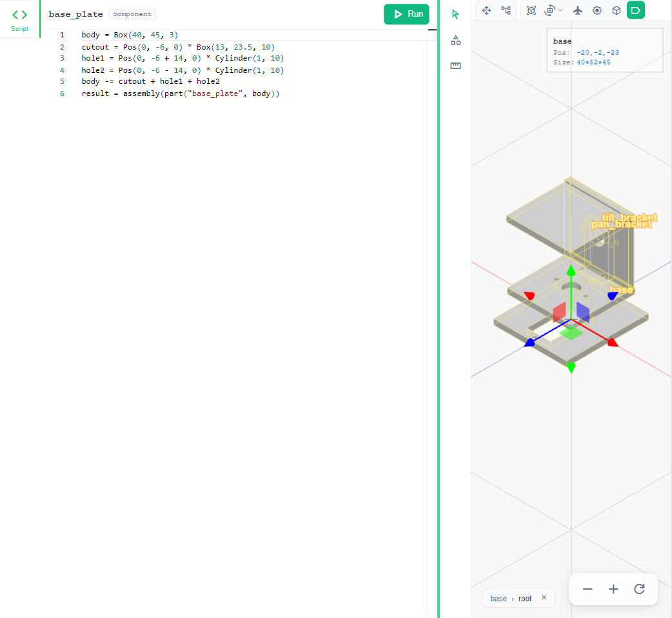Click code line 1 'body = Box(40, 45, 3)'
Image resolution: width=672 pixels, height=618 pixels.
[x=130, y=35]
